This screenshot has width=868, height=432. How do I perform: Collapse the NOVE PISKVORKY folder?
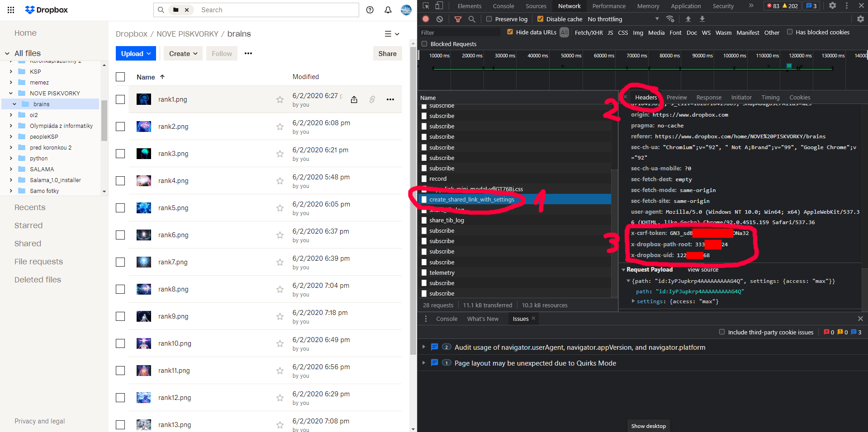(x=11, y=93)
